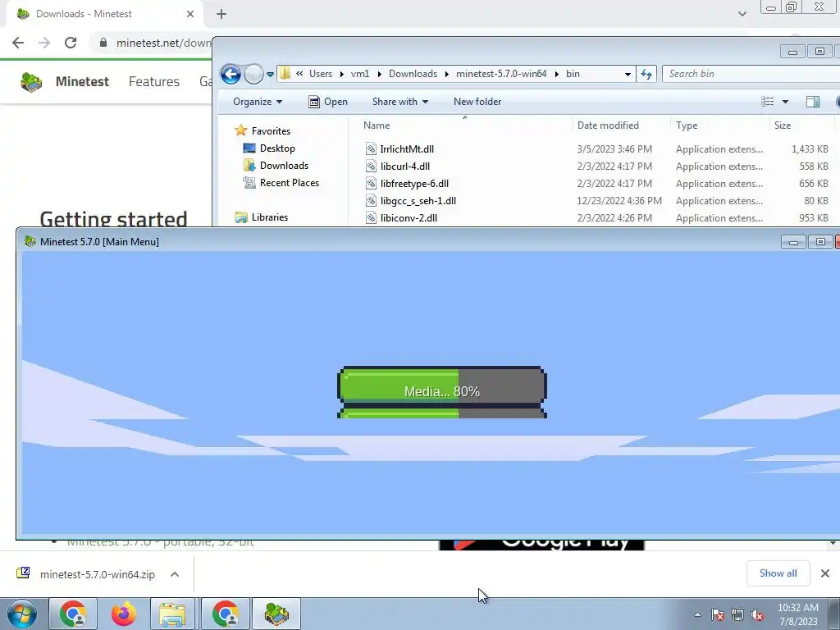Click the Chrome forward arrow
This screenshot has width=840, height=630.
point(44,43)
